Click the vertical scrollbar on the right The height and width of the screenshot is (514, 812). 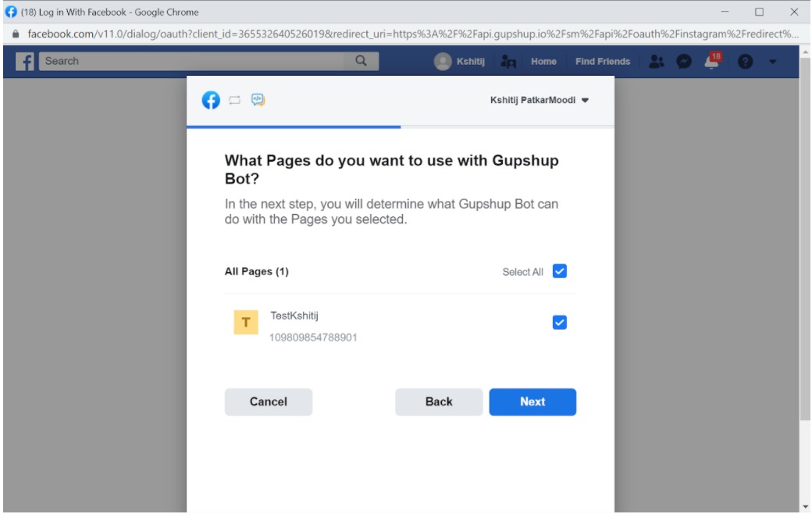click(x=805, y=239)
